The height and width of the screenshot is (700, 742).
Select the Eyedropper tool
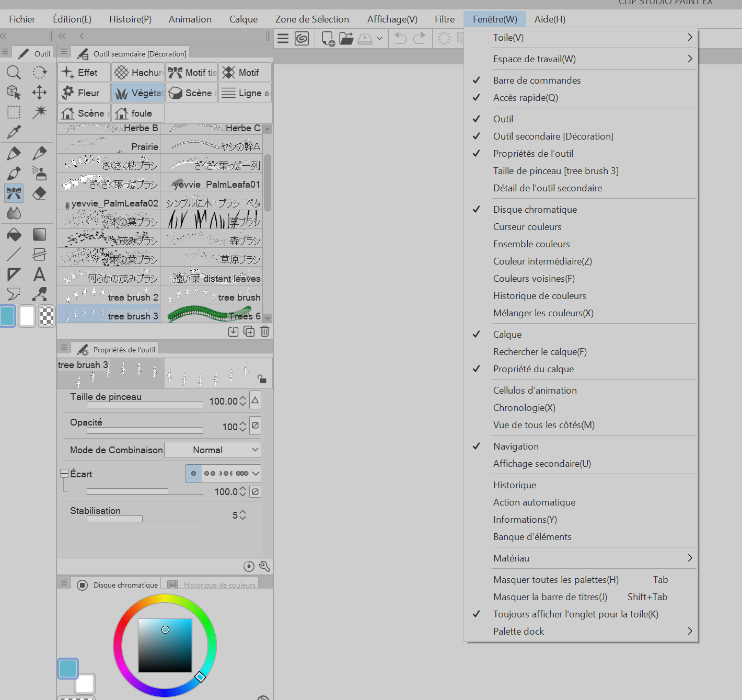click(14, 132)
